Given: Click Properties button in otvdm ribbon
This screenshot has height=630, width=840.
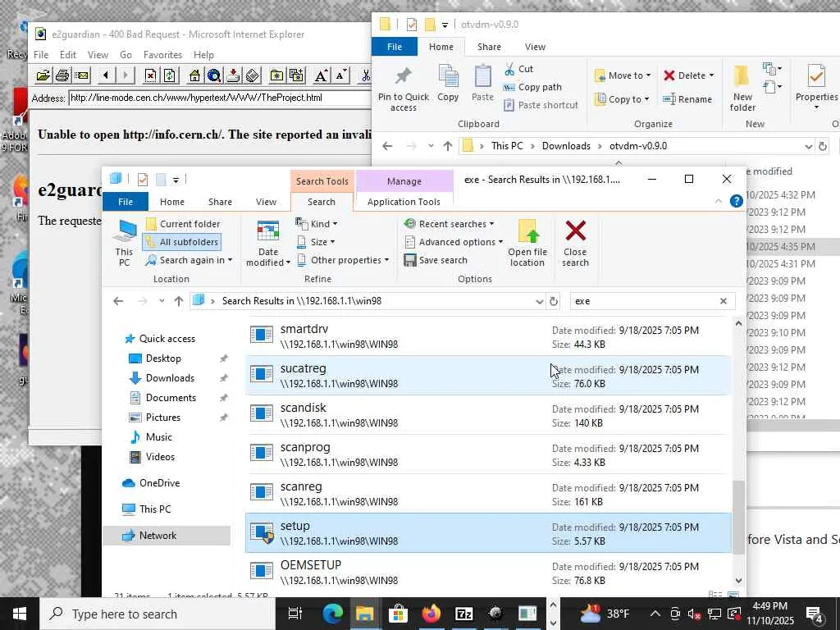Looking at the screenshot, I should 816,87.
